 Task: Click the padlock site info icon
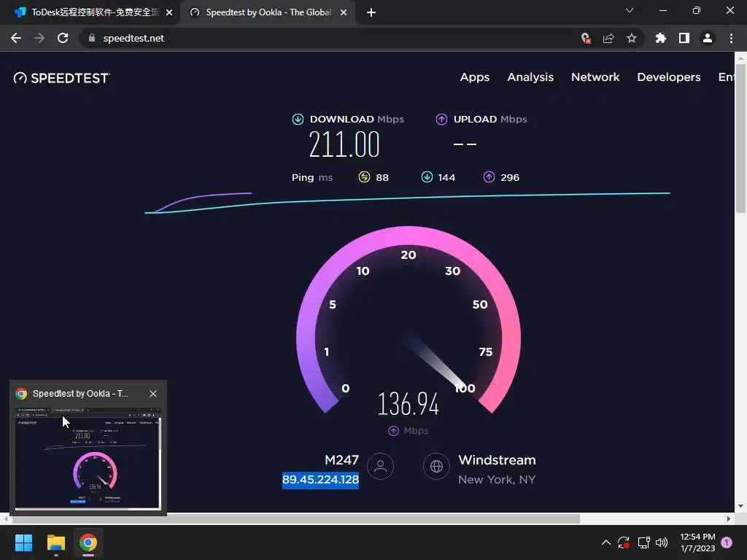point(92,38)
